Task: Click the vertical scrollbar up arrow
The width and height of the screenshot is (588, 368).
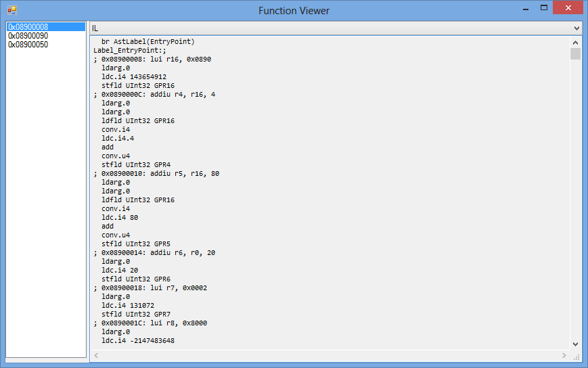Action: [575, 42]
